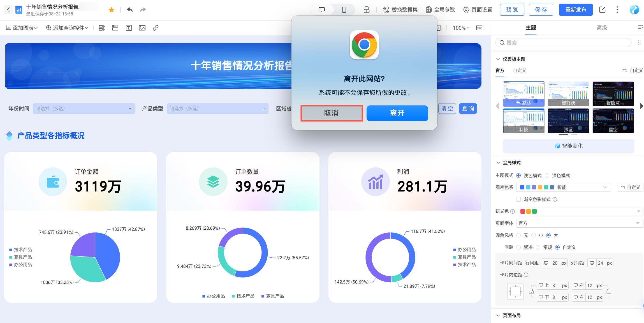Screen dimensions: 644x323
Task: Open chart color scheme dropdown
Action: (x=563, y=187)
